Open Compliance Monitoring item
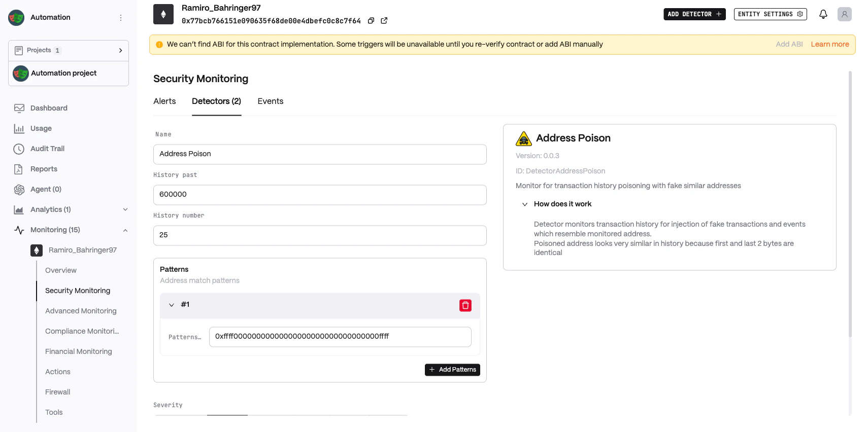 point(82,331)
